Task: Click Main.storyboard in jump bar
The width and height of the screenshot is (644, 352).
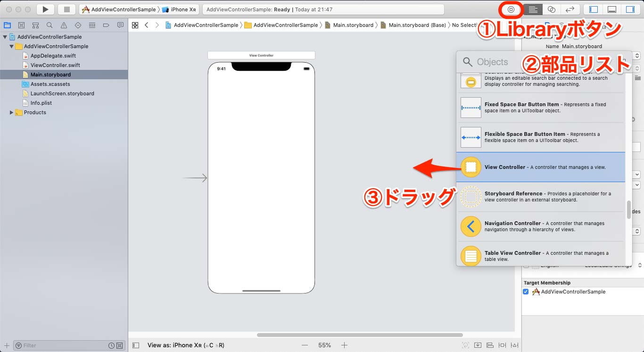Action: (349, 25)
